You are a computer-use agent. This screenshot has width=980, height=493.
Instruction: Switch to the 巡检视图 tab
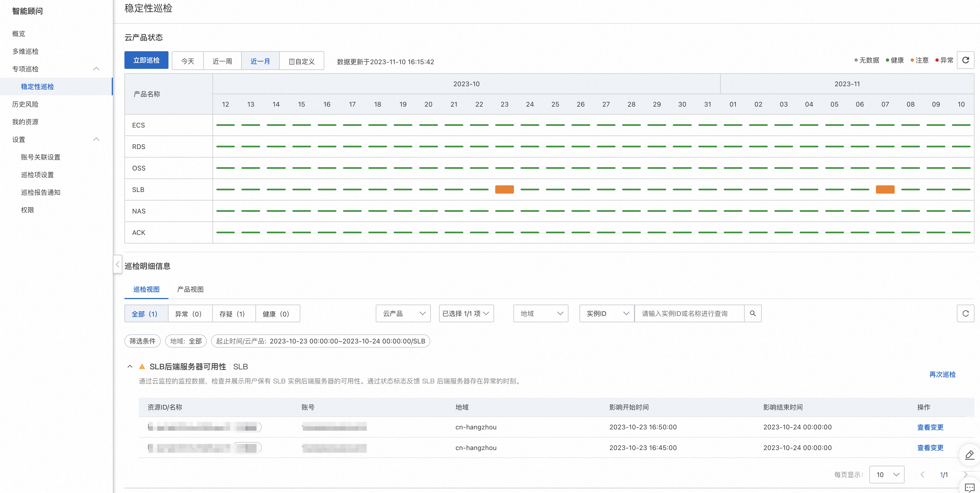click(x=146, y=289)
